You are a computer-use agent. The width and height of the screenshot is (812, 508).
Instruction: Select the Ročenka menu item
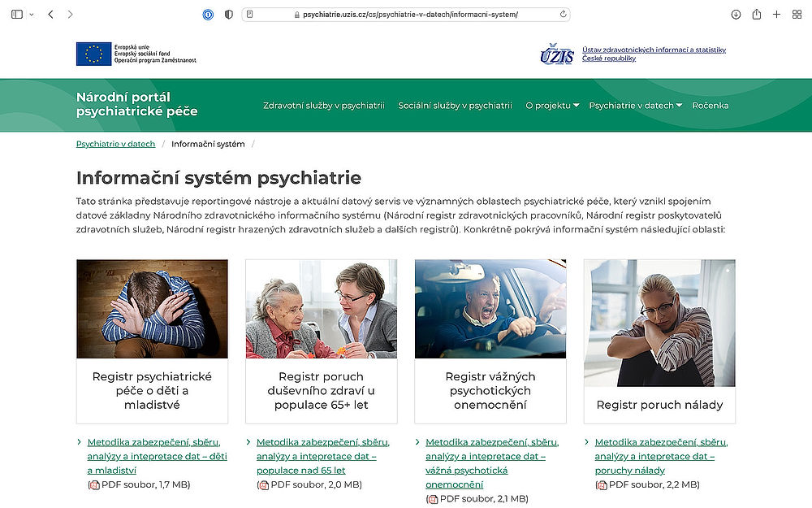710,105
